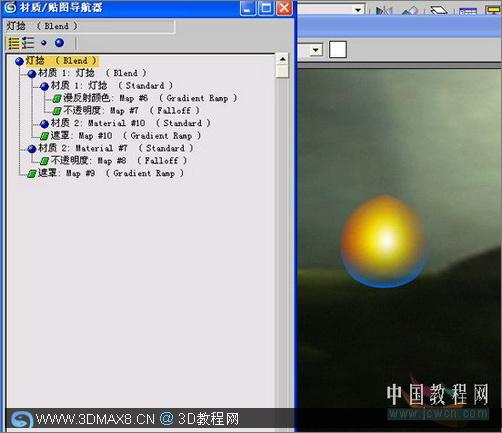Click map icon of 不透明度 Map #7
The image size is (502, 433).
tap(57, 111)
